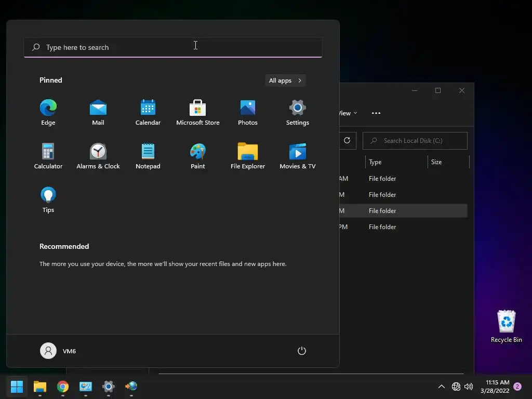Viewport: 532px width, 399px height.
Task: Open the volume speaker tray icon
Action: click(x=469, y=387)
